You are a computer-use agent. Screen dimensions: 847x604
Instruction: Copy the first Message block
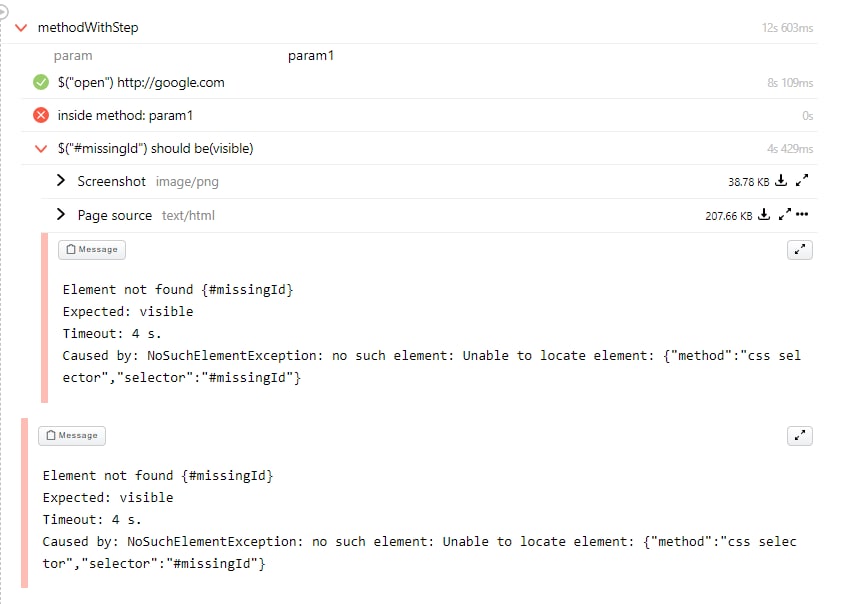coord(92,250)
